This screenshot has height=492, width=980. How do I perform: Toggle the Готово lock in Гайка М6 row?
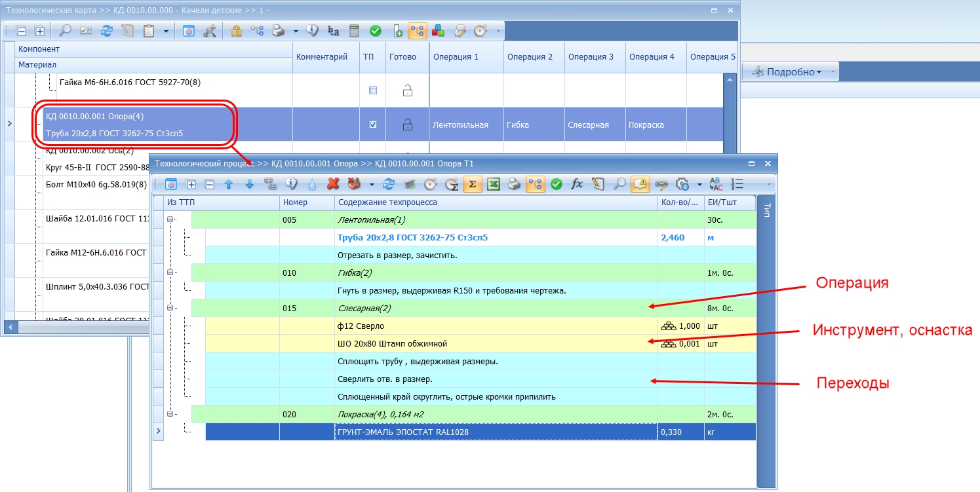[408, 90]
